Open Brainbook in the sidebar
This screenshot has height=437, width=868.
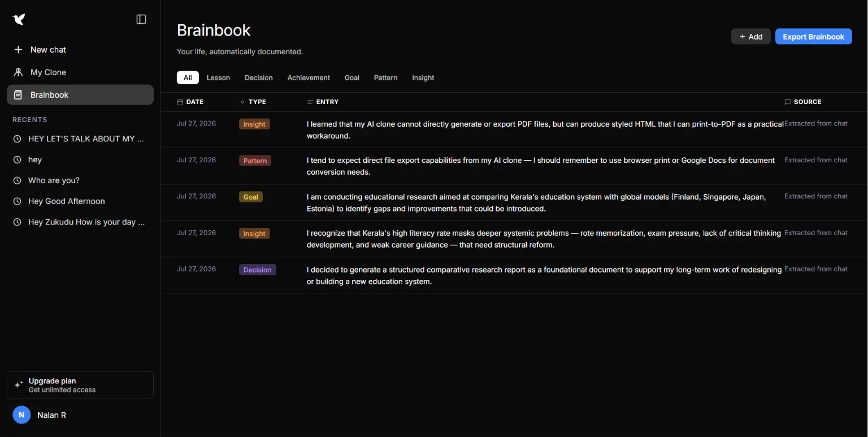tap(80, 95)
